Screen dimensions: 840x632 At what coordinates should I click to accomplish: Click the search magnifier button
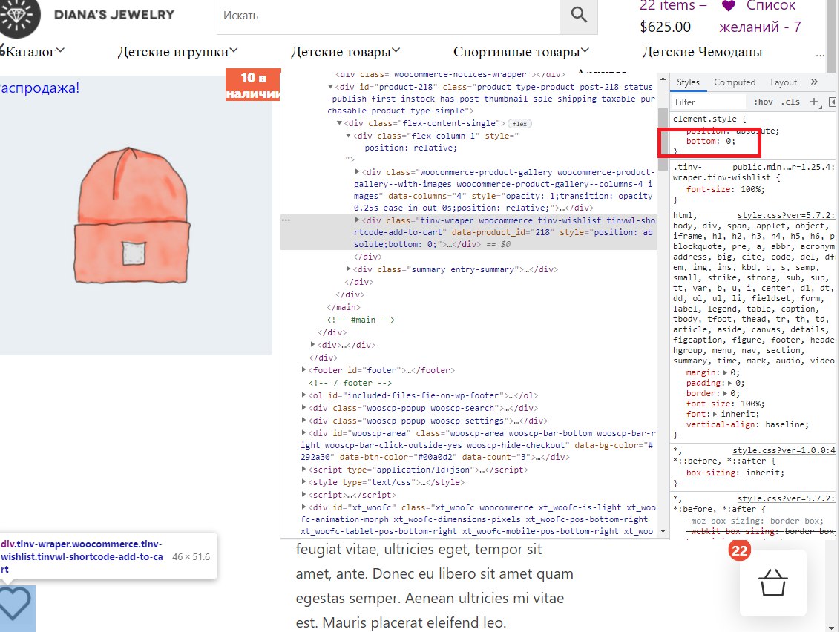tap(579, 15)
